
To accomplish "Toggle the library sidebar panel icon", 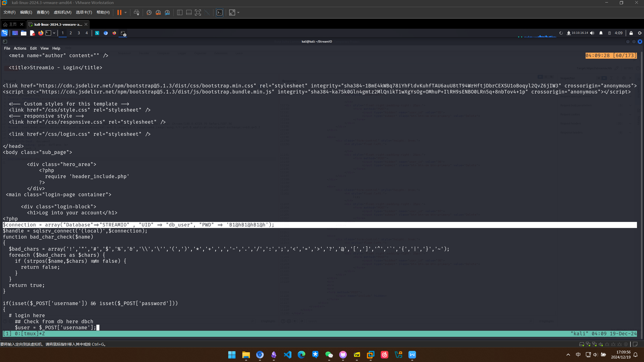I will pos(180,12).
